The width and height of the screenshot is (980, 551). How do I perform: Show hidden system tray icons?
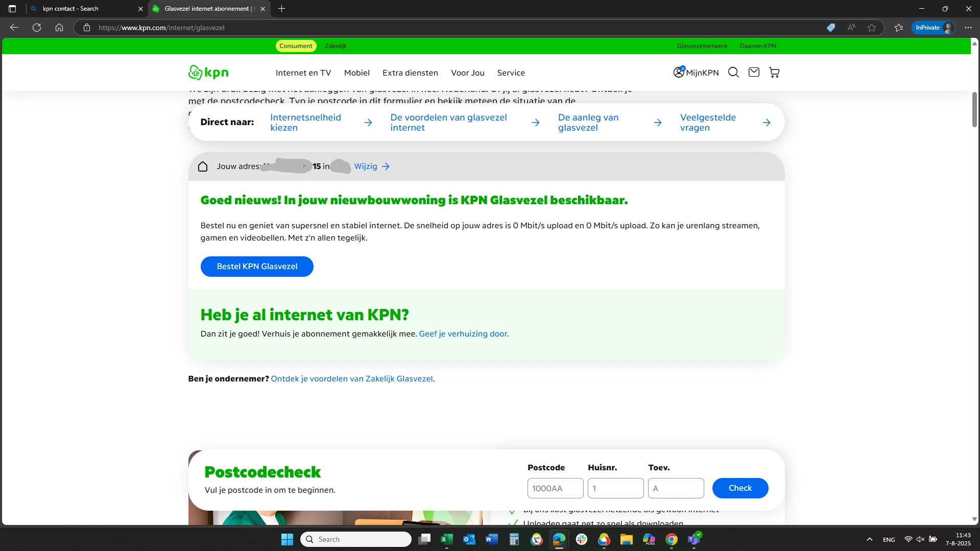coord(870,539)
